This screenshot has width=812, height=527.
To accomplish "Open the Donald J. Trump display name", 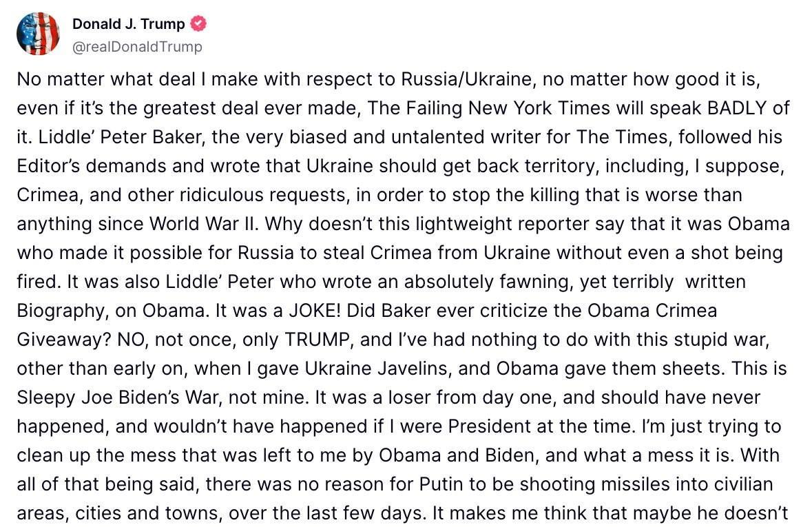I will [128, 24].
